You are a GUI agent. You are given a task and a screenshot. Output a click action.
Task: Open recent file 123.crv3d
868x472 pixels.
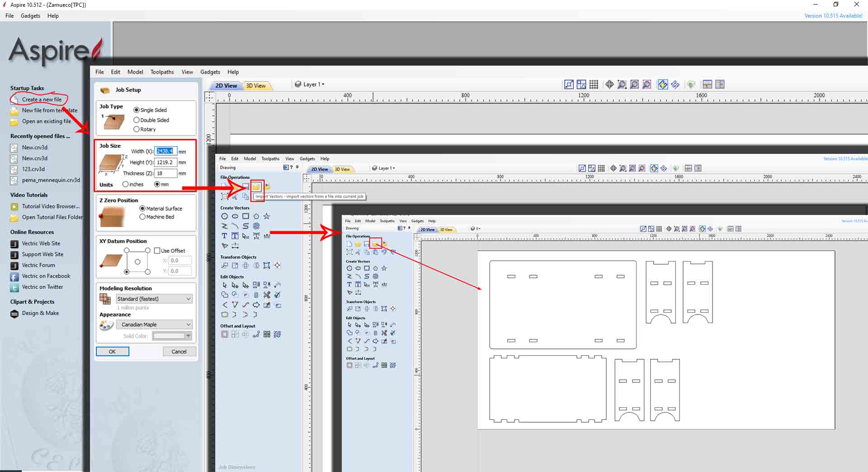pyautogui.click(x=33, y=169)
